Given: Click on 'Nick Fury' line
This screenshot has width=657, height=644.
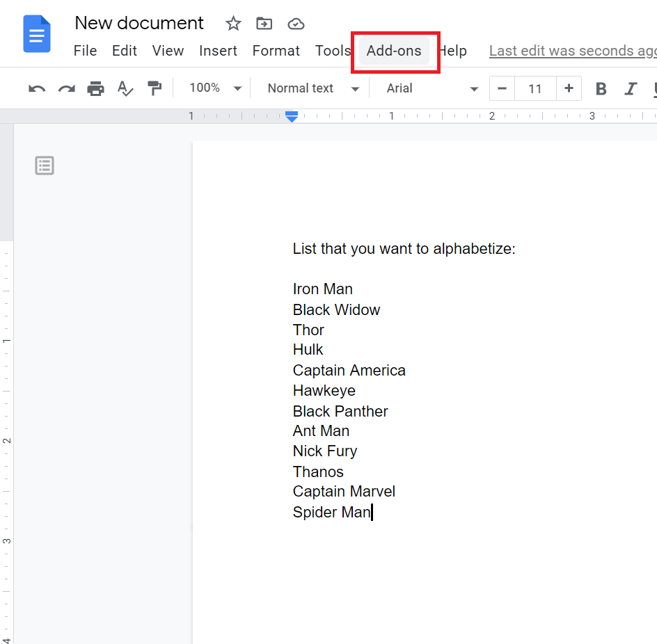Looking at the screenshot, I should point(325,451).
